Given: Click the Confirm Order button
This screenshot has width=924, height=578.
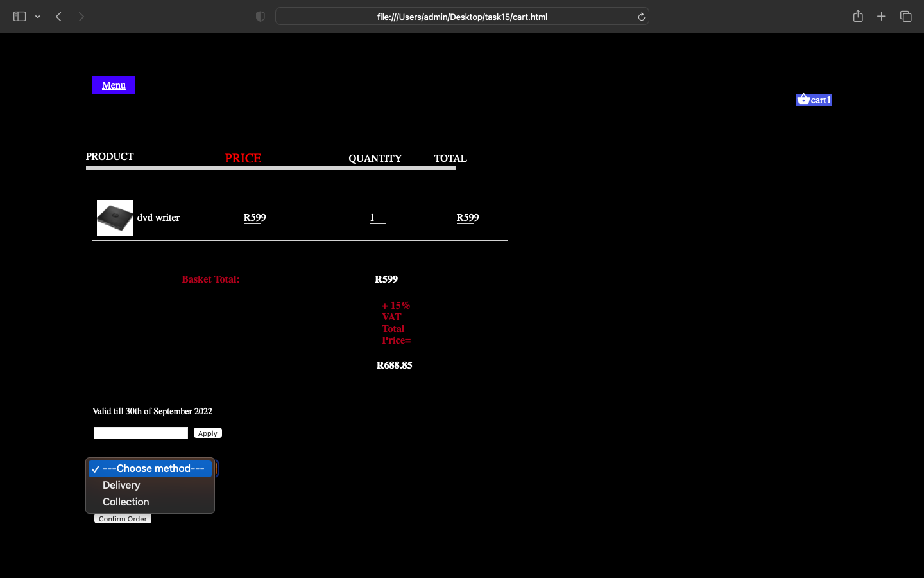Looking at the screenshot, I should pos(122,518).
